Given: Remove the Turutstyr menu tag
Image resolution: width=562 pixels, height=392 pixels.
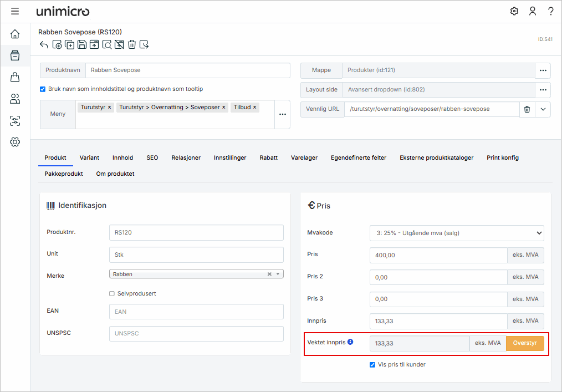Looking at the screenshot, I should click(109, 107).
